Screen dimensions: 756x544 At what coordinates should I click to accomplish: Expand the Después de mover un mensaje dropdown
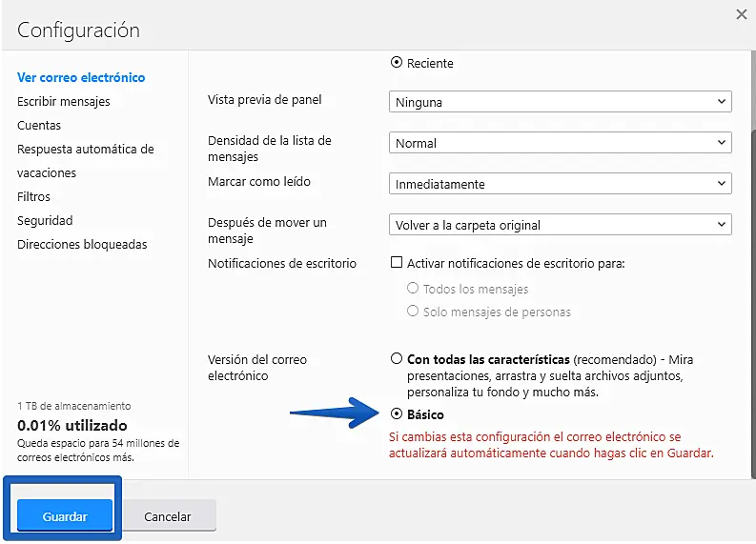click(561, 225)
